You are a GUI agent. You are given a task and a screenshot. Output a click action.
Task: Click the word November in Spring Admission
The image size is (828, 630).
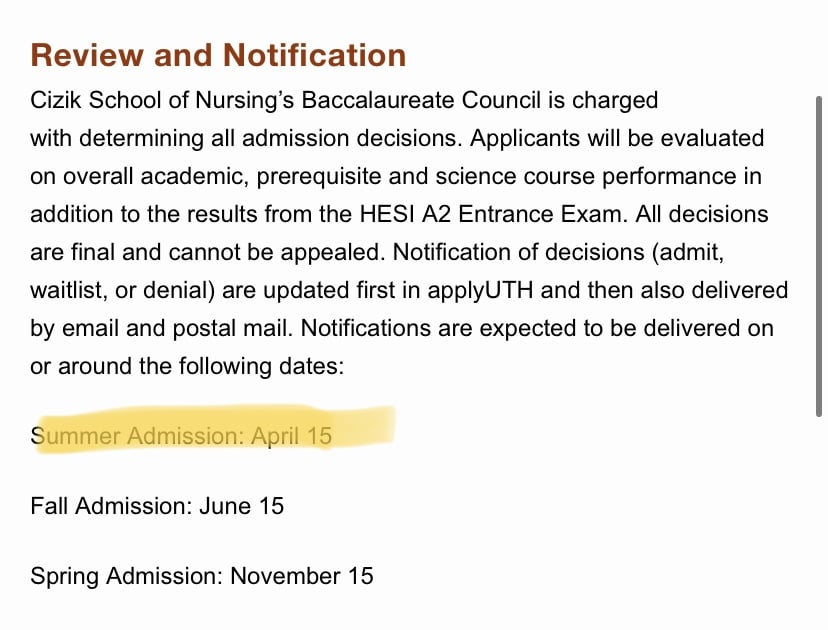[x=285, y=576]
